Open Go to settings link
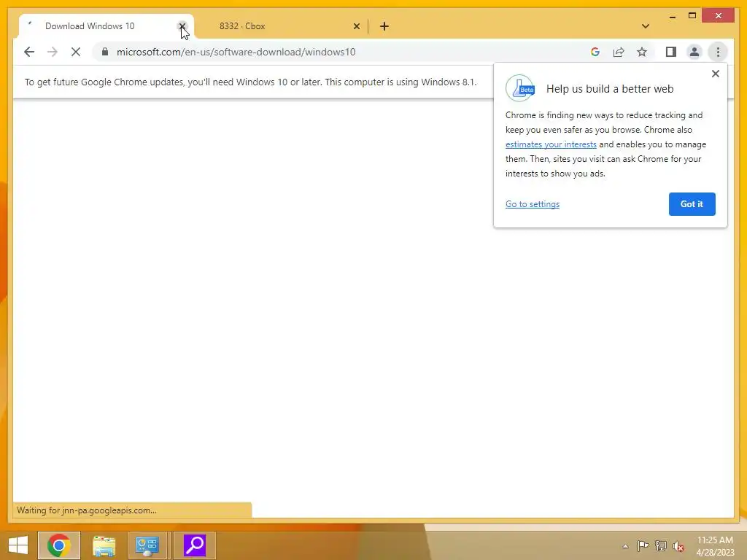This screenshot has width=747, height=560. pos(532,204)
